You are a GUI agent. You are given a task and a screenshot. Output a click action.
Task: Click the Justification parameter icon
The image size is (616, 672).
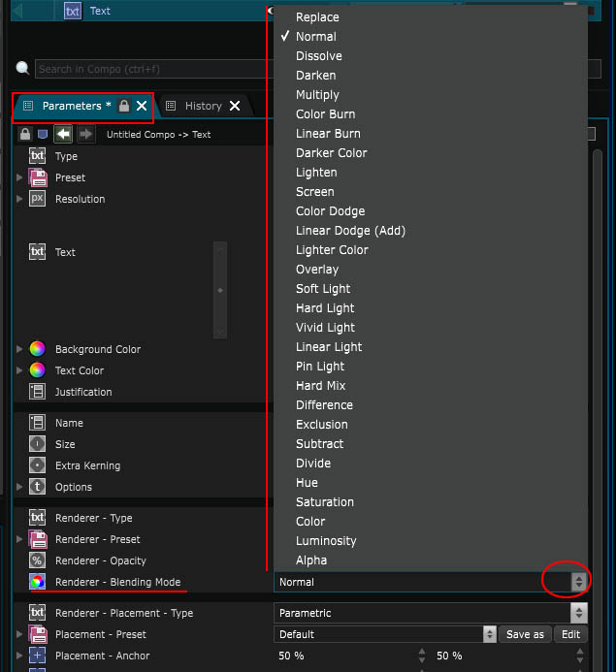click(38, 392)
